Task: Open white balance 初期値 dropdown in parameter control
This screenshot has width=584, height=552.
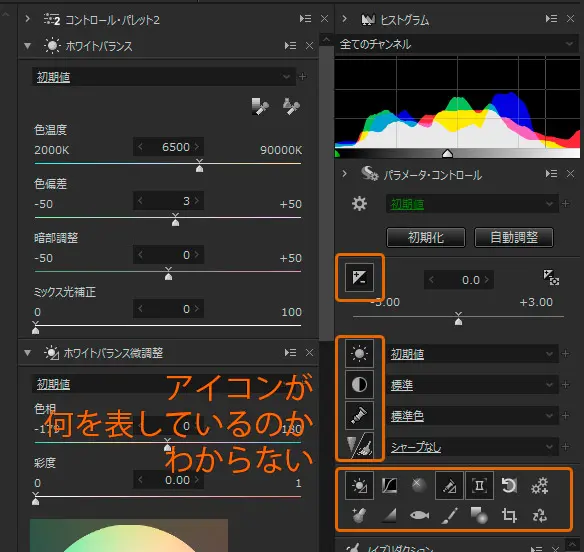Action: (x=472, y=354)
